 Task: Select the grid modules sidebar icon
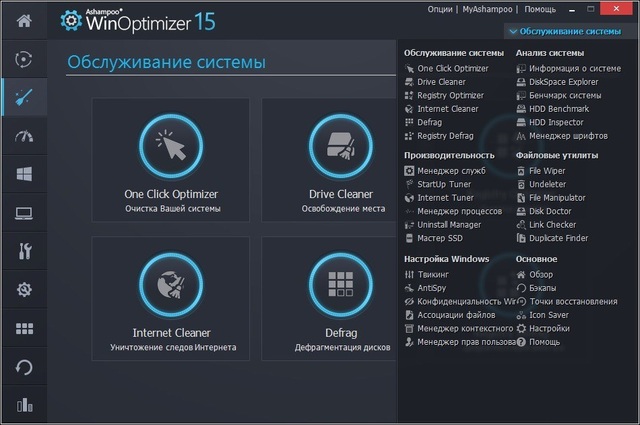pos(24,328)
